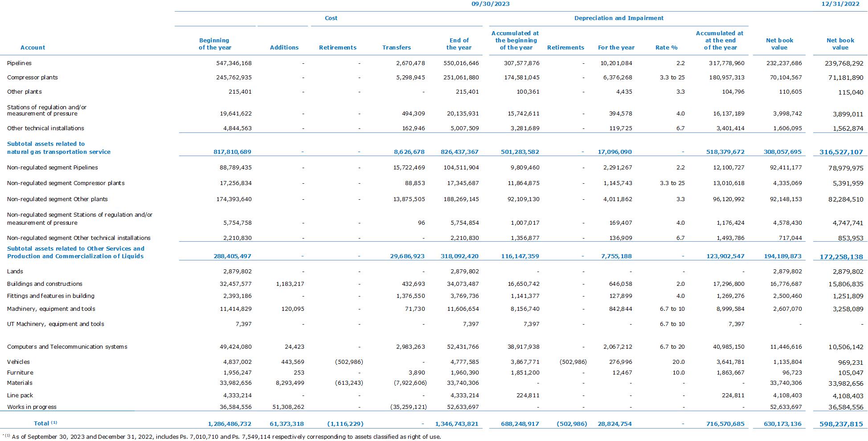The image size is (868, 441).
Task: Click the 'Non-regulated segment Pipelines' label
Action: [53, 168]
